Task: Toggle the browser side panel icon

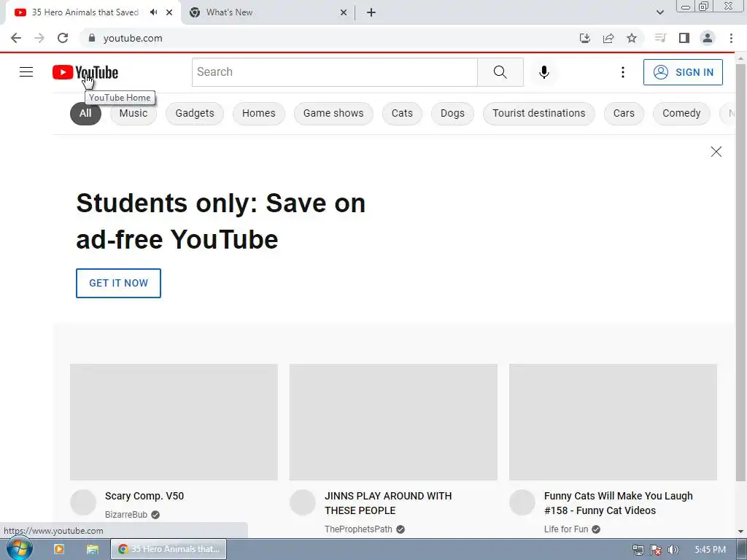Action: [684, 38]
